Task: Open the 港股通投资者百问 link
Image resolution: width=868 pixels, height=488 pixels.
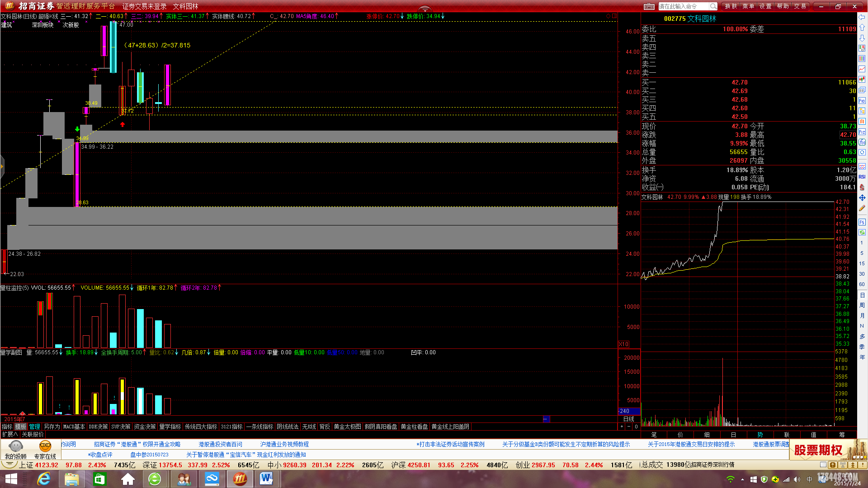Action: click(220, 445)
